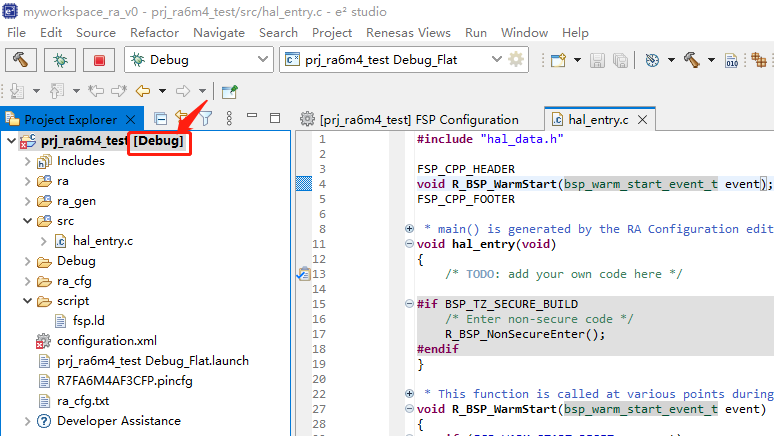Click Collapse All in Project Explorer
The image size is (774, 436).
pos(160,119)
